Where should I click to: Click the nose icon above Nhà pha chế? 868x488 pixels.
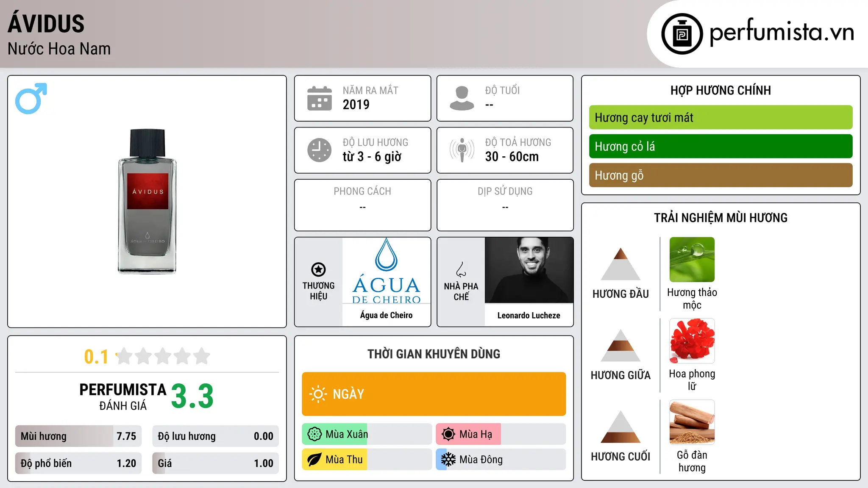tap(461, 269)
